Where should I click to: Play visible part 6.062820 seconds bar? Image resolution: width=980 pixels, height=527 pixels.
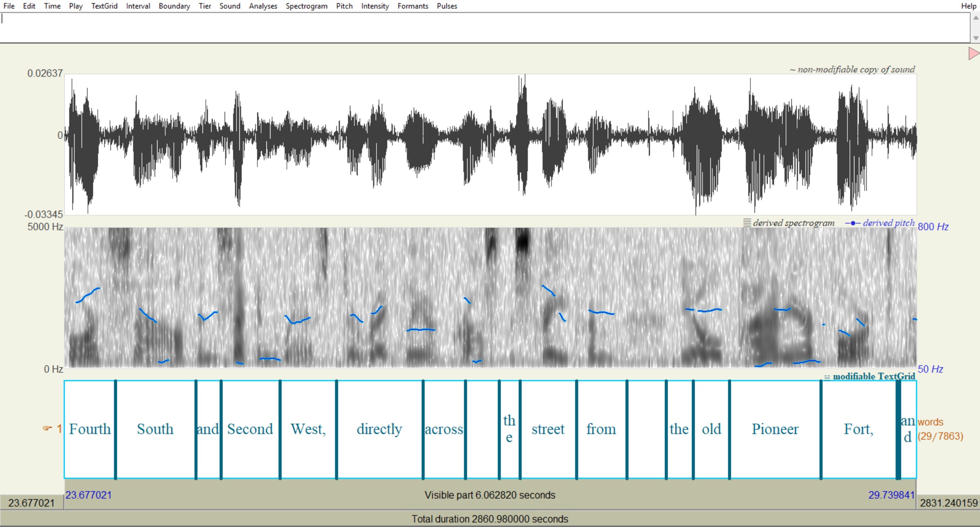click(489, 495)
